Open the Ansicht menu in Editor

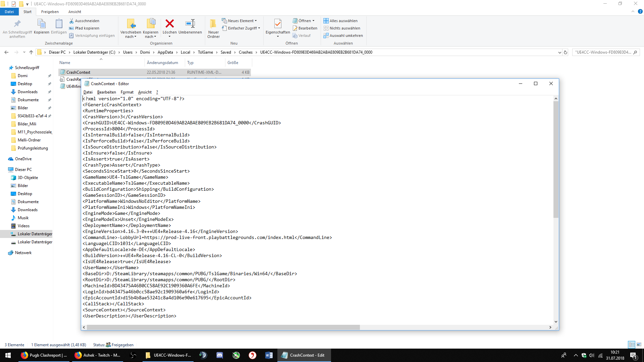tap(145, 92)
